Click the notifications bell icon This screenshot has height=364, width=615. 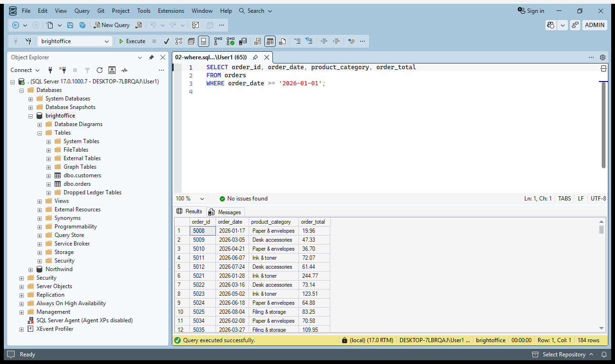tap(604, 355)
